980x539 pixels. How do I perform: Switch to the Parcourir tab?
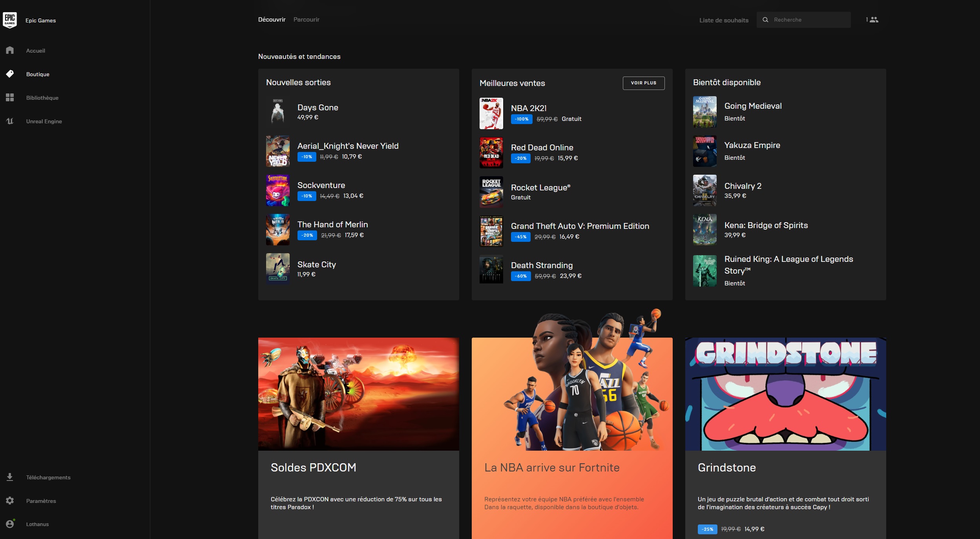click(306, 20)
